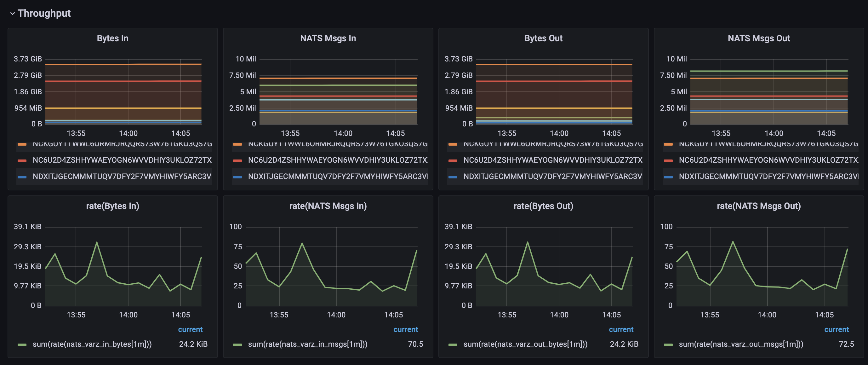Open the NATS Msgs In panel title menu
Viewport: 868px width, 365px height.
[328, 38]
